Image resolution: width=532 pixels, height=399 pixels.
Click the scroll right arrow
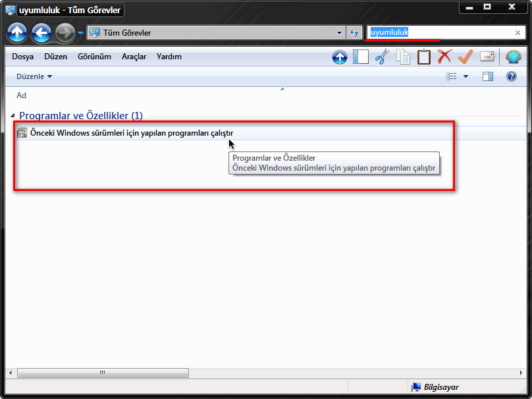(x=521, y=373)
